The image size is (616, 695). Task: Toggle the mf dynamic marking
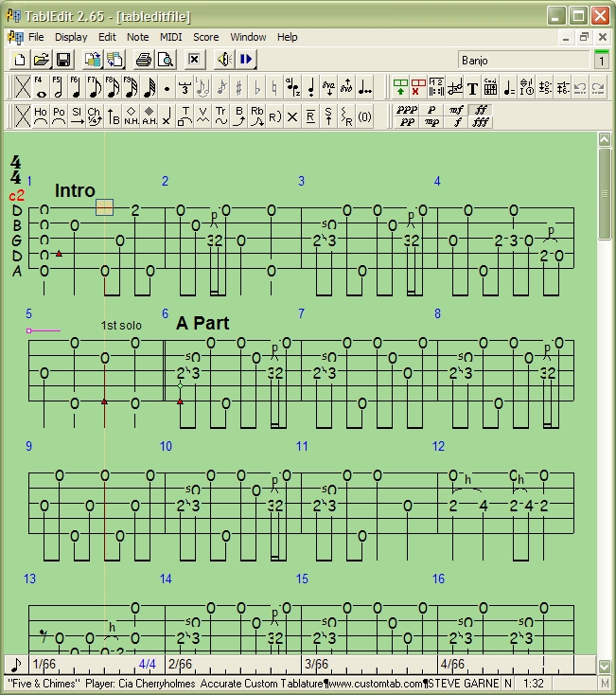pyautogui.click(x=457, y=110)
